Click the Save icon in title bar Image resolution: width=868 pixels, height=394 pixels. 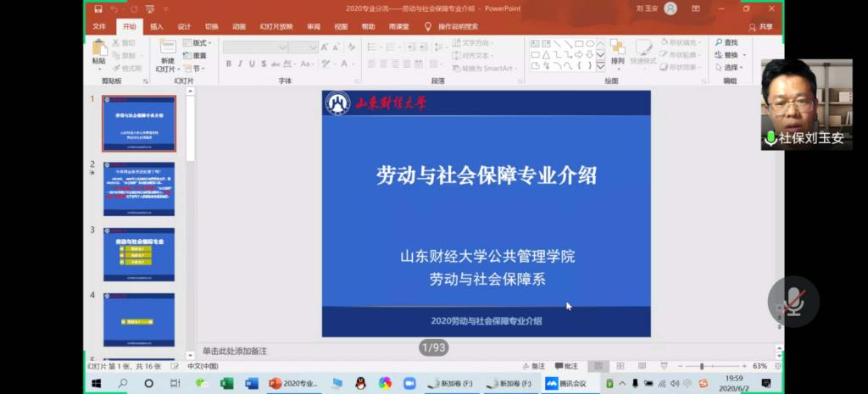pos(98,8)
